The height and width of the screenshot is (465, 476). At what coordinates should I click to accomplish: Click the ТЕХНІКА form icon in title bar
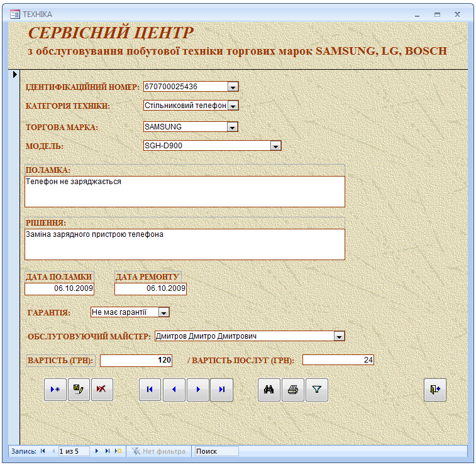click(15, 14)
